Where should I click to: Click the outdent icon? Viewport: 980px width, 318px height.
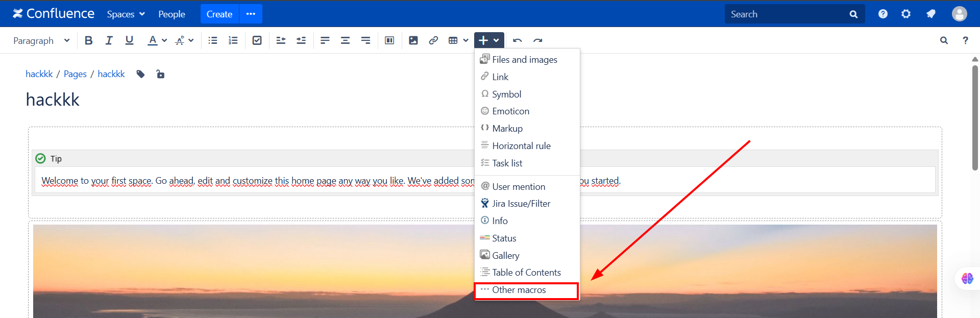coord(281,40)
